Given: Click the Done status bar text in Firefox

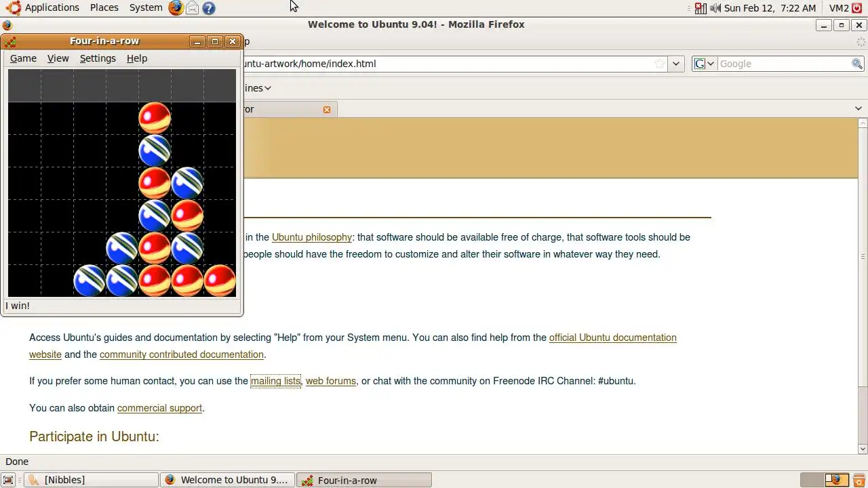Looking at the screenshot, I should [17, 462].
